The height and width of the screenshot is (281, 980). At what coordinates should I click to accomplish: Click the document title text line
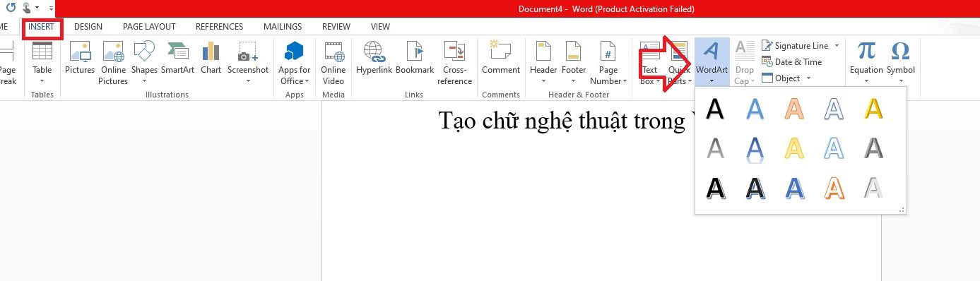[x=567, y=121]
